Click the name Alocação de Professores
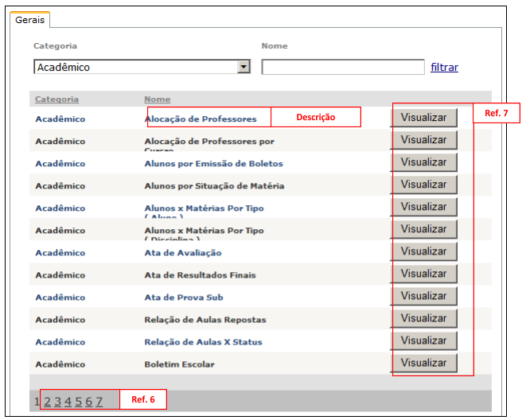Screen dimensions: 526x420 (201, 119)
